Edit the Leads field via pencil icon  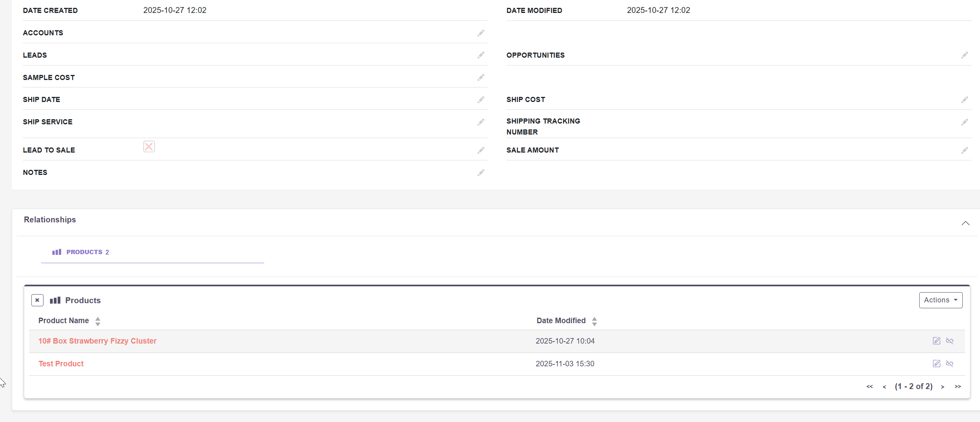[481, 55]
